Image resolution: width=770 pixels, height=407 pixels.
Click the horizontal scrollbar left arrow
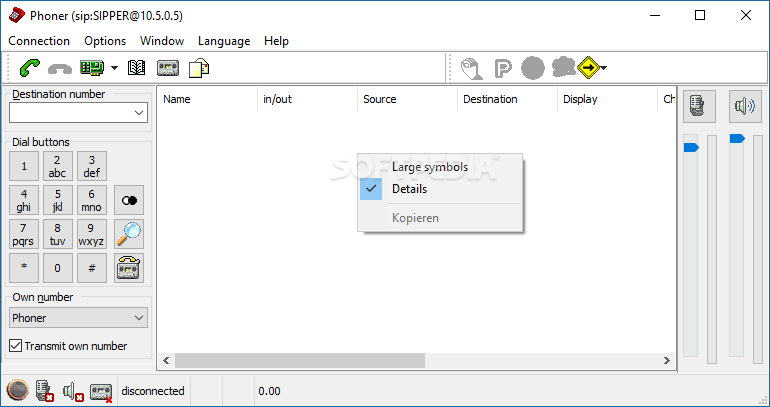pyautogui.click(x=166, y=360)
